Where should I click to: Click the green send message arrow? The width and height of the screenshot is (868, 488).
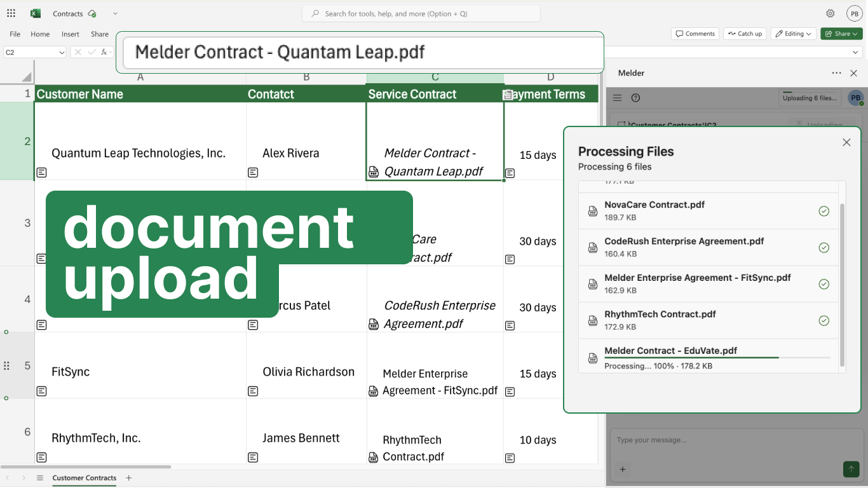(851, 470)
